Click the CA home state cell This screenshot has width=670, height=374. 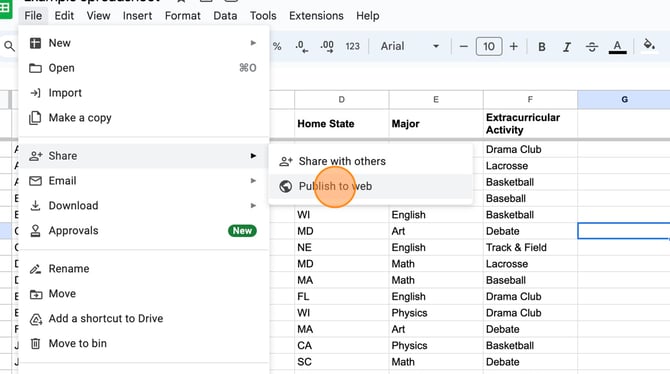341,346
